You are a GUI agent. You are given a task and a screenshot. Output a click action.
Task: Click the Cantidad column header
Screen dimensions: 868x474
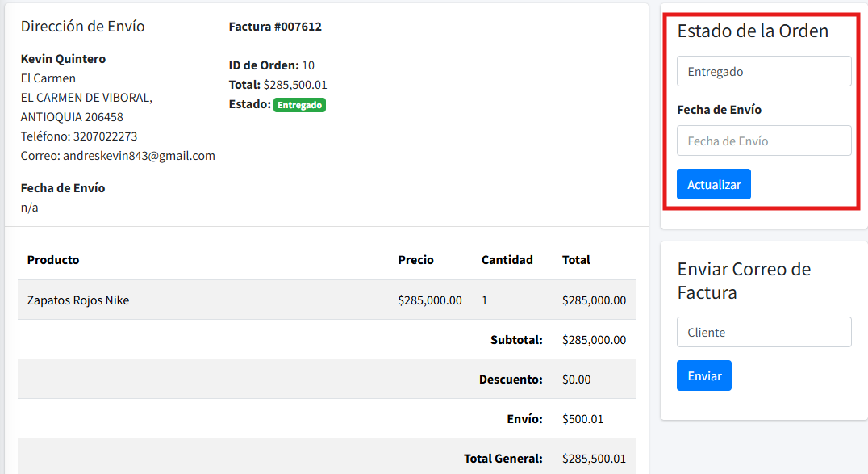(507, 260)
